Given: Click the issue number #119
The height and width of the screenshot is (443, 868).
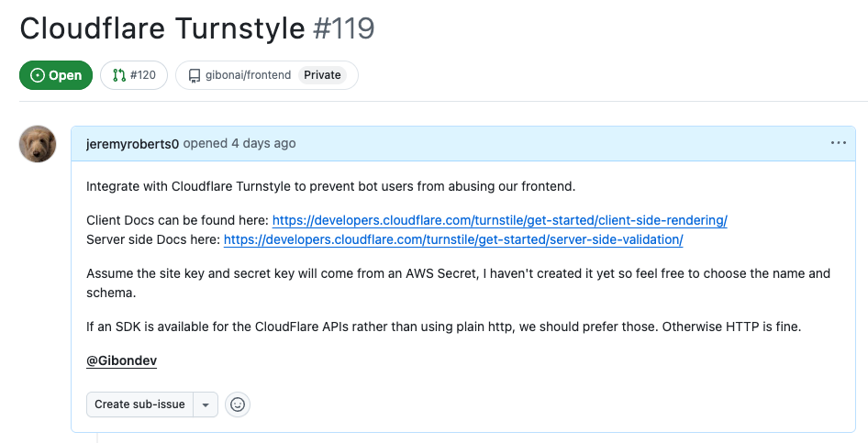Looking at the screenshot, I should coord(344,28).
